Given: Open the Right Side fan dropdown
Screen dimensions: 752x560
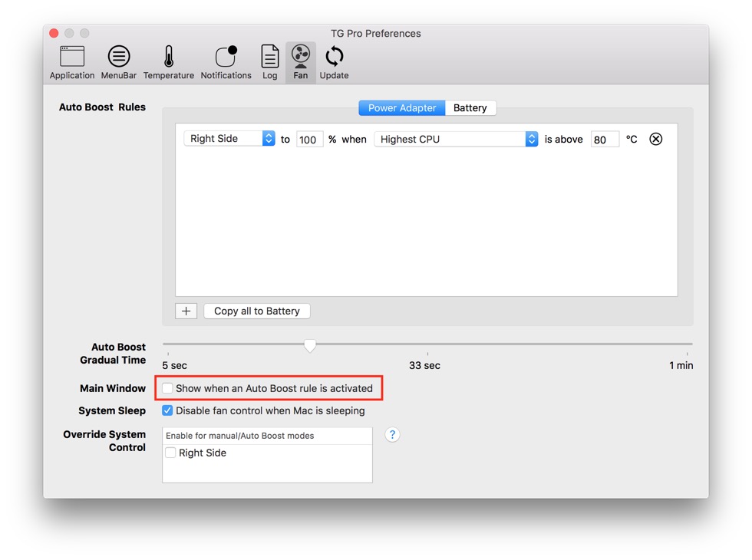Looking at the screenshot, I should (229, 139).
